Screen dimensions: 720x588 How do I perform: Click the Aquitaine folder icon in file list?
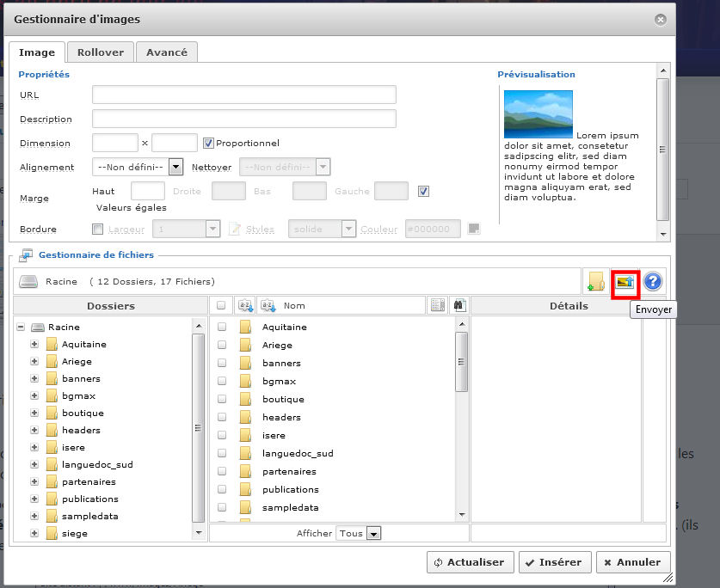[x=246, y=327]
